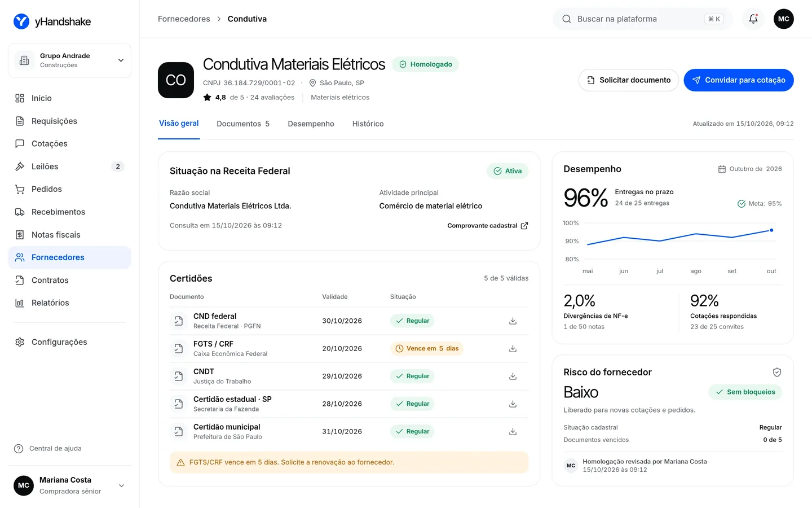Click the Buscar na plataforma search field
This screenshot has width=812, height=508.
pyautogui.click(x=643, y=19)
